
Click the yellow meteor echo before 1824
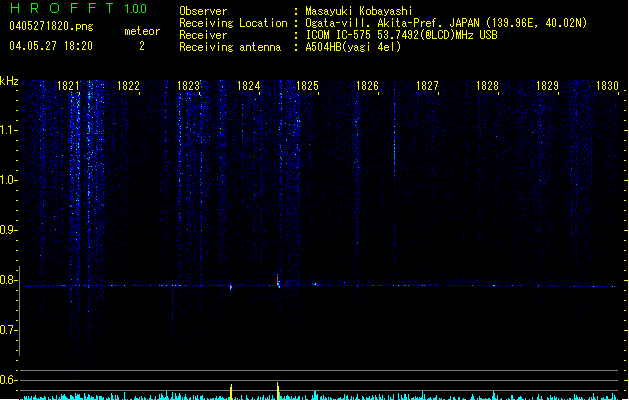(231, 287)
